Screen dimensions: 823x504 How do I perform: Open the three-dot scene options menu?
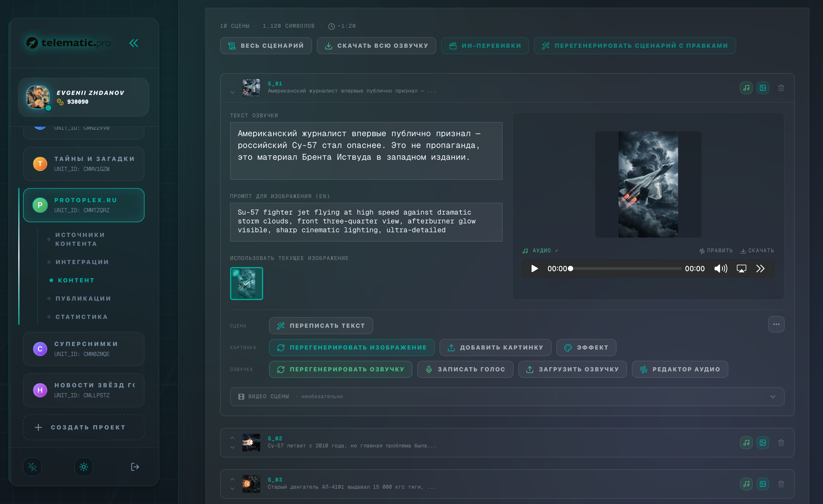click(776, 324)
